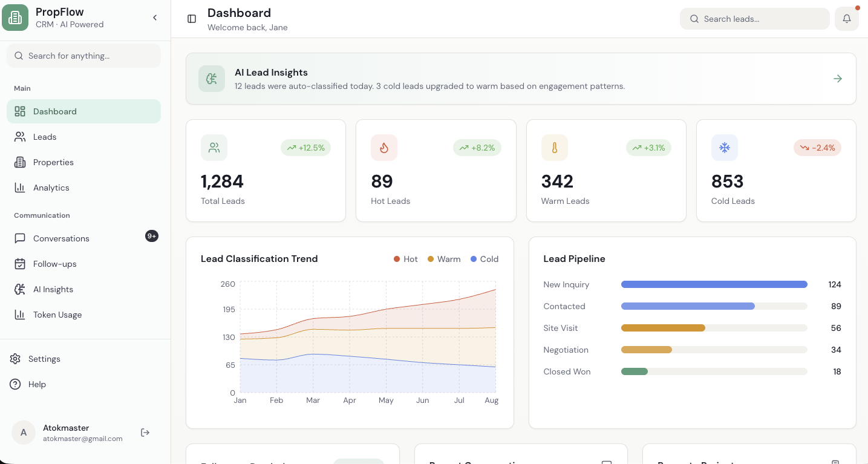
Task: Click the user avatar with letter A
Action: (x=24, y=433)
